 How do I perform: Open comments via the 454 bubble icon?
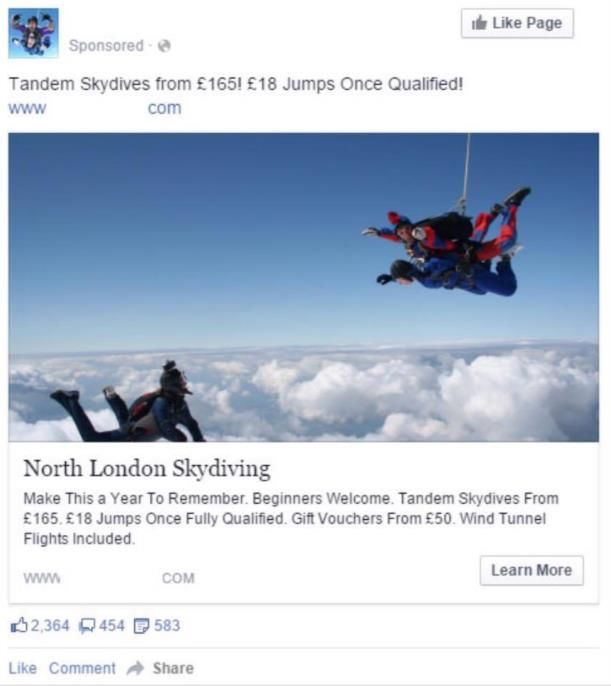tap(87, 626)
